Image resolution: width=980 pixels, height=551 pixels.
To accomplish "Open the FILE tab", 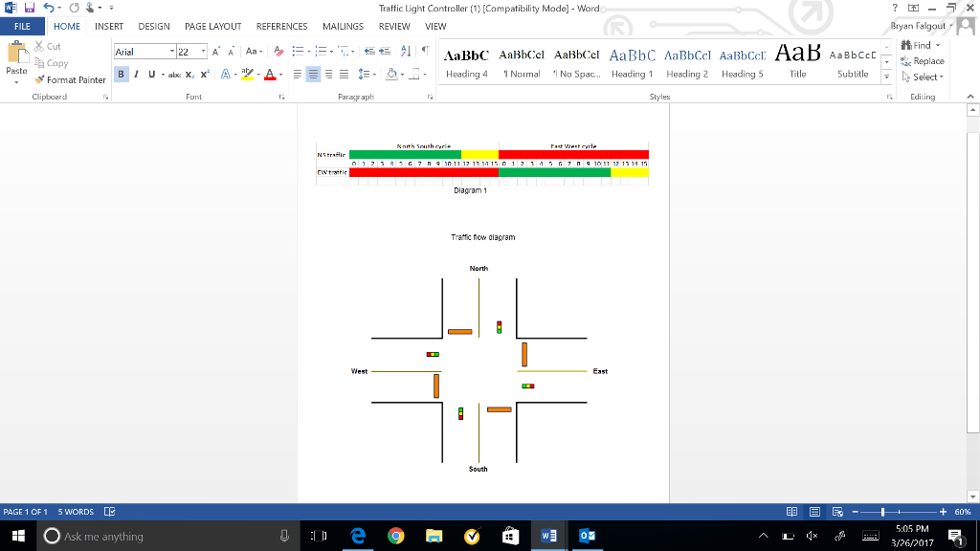I will (22, 26).
